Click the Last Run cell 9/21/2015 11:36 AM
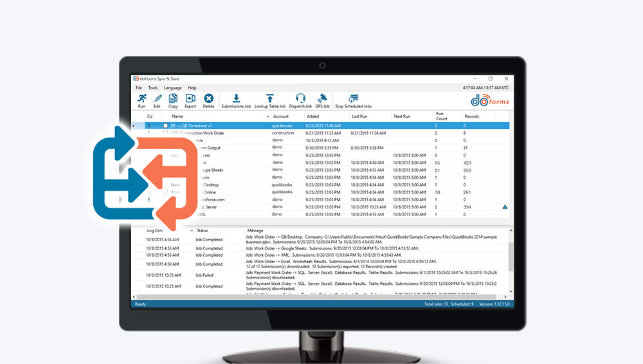The height and width of the screenshot is (364, 643). (368, 133)
